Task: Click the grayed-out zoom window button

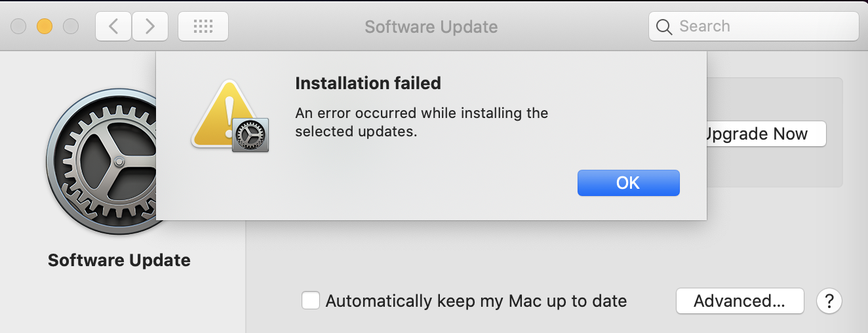Action: point(70,26)
